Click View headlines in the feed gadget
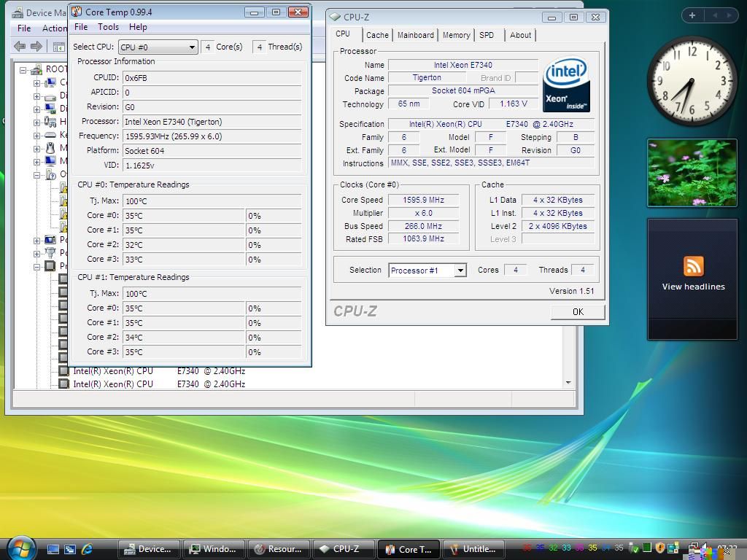 click(693, 287)
